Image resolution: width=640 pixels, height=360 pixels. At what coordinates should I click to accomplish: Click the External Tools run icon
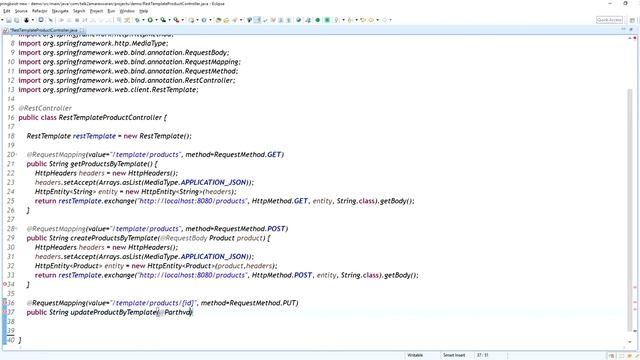(176, 20)
